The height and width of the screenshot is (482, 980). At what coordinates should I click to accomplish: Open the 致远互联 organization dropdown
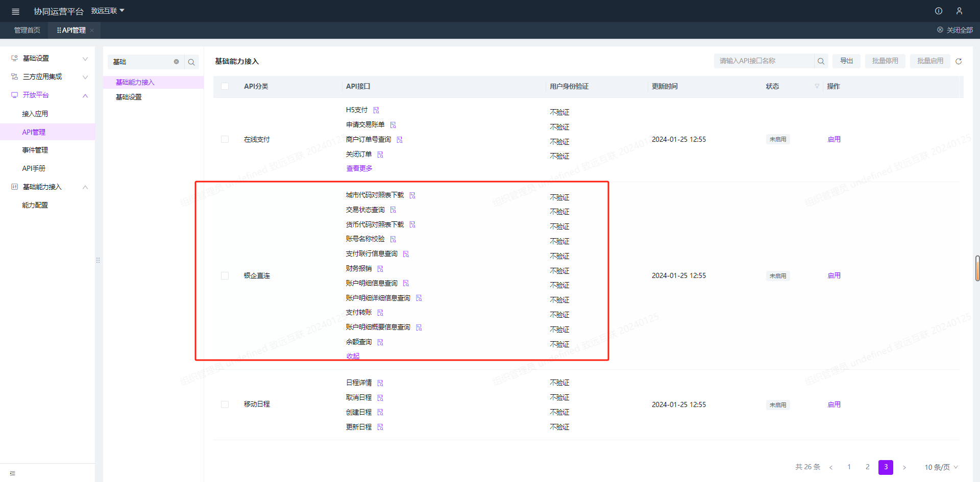click(x=108, y=11)
